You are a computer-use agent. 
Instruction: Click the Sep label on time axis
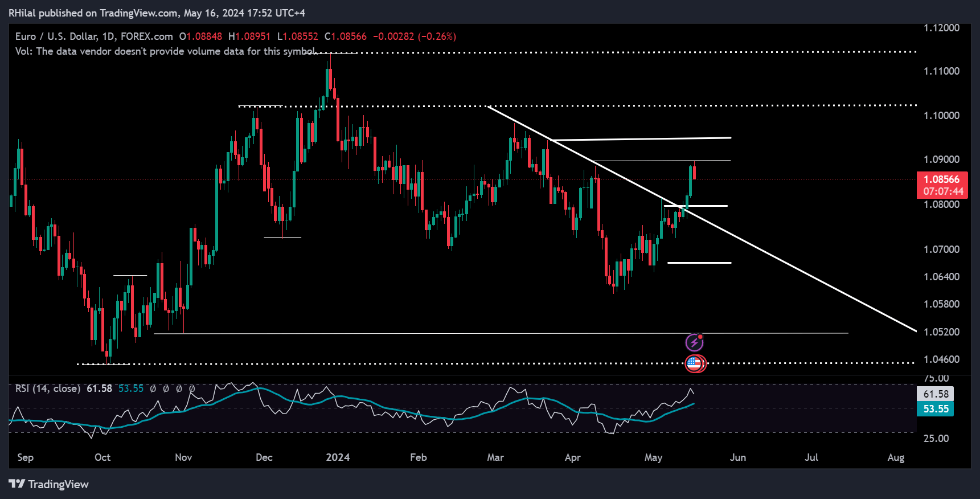(x=26, y=457)
